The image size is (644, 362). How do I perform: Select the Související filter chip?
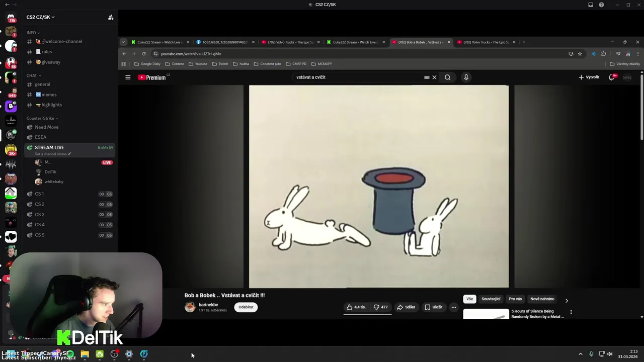click(x=491, y=299)
